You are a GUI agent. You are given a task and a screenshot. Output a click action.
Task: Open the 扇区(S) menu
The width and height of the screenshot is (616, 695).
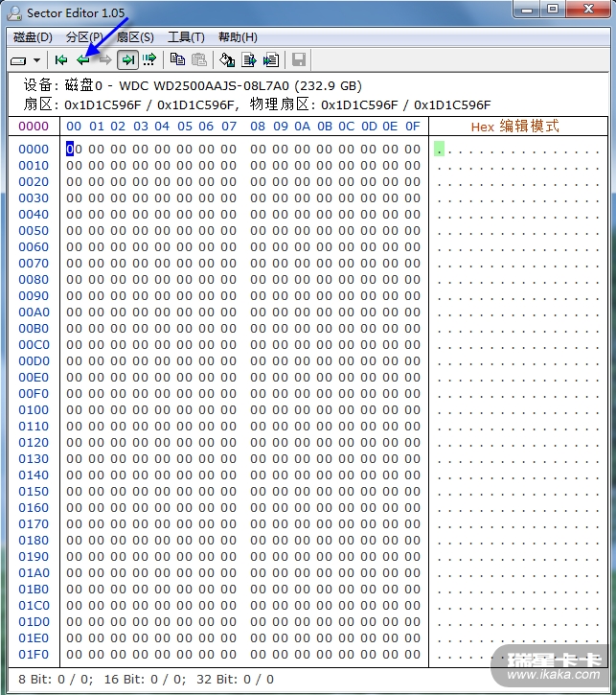[x=135, y=37]
